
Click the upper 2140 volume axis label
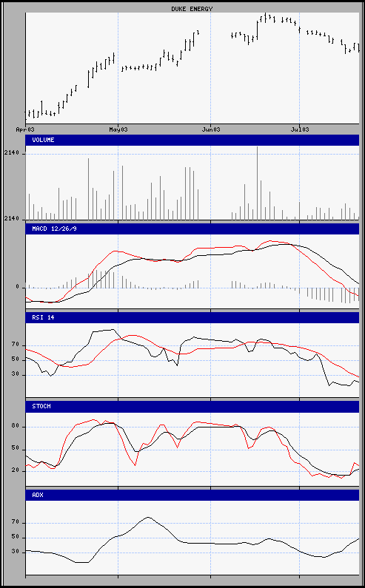(10, 153)
